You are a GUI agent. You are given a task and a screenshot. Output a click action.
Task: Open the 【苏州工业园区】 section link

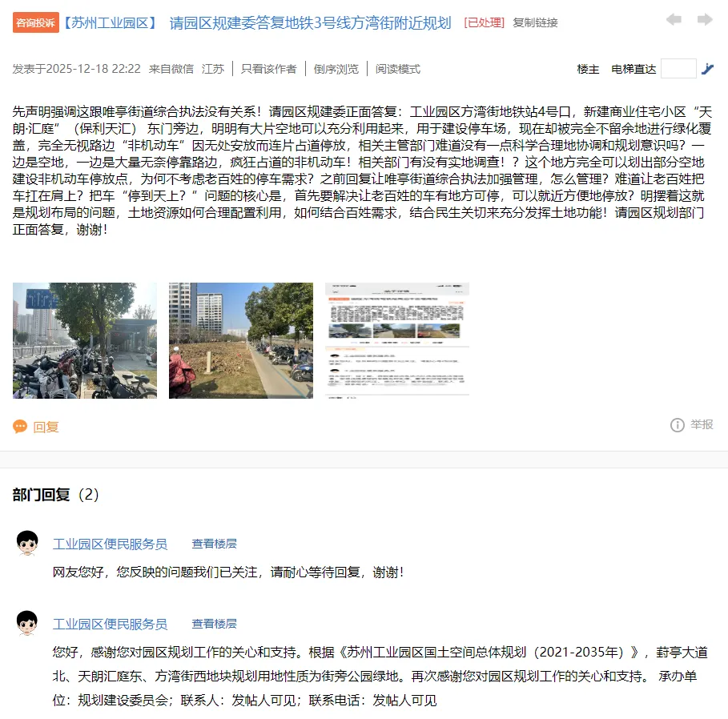point(110,22)
